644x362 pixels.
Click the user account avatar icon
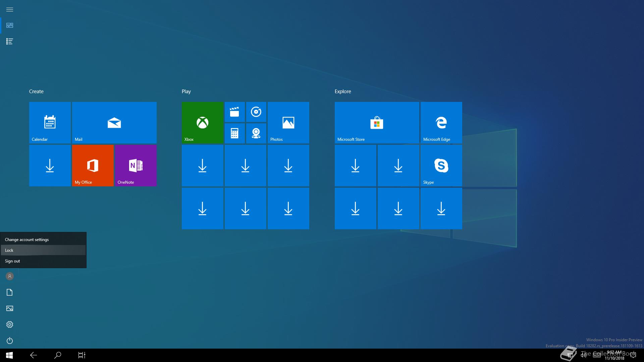coord(10,276)
